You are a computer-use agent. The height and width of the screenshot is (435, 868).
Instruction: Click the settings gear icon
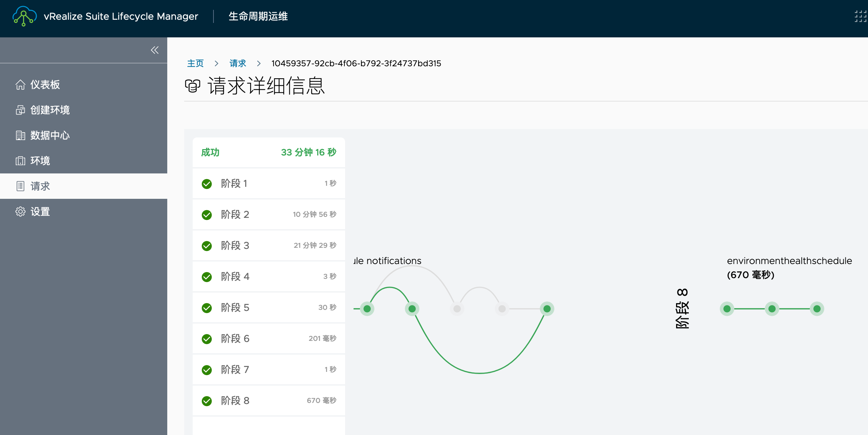[20, 212]
